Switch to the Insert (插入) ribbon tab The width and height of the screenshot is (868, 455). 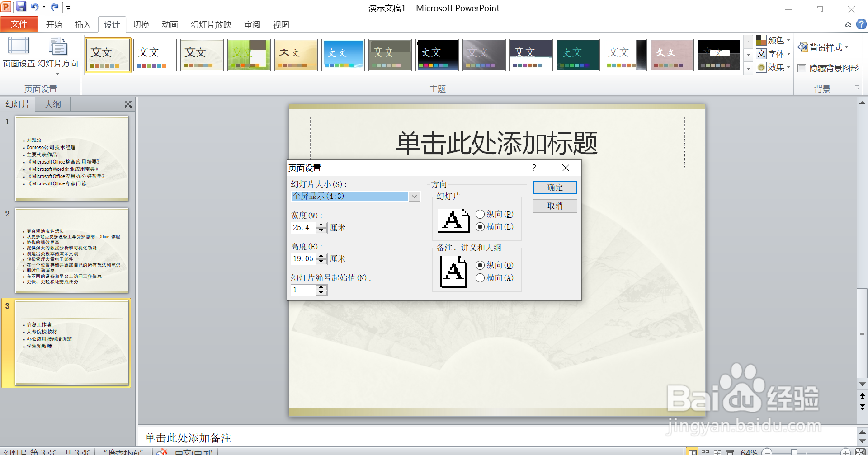(x=83, y=25)
